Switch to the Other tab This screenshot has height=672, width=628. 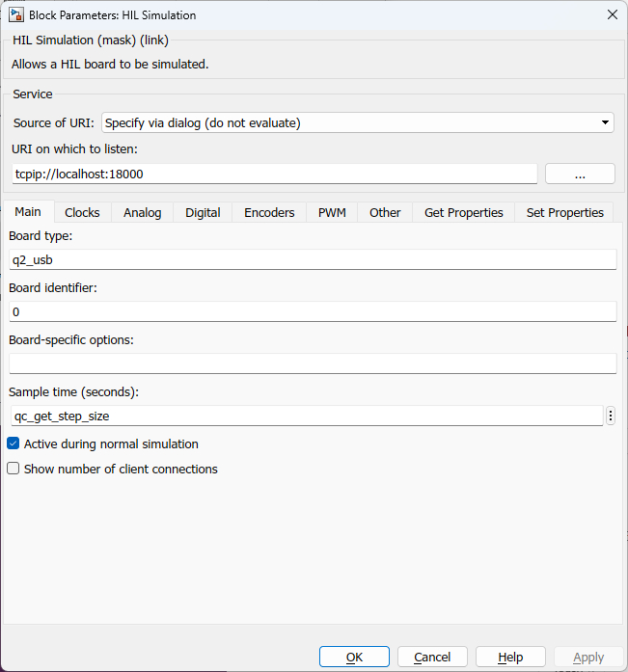click(x=385, y=212)
